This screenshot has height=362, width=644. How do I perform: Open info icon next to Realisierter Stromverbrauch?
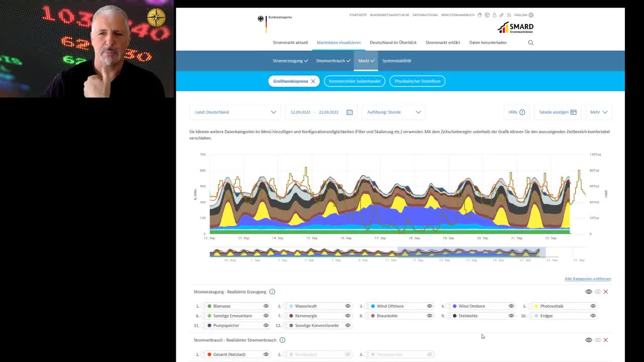click(x=282, y=340)
